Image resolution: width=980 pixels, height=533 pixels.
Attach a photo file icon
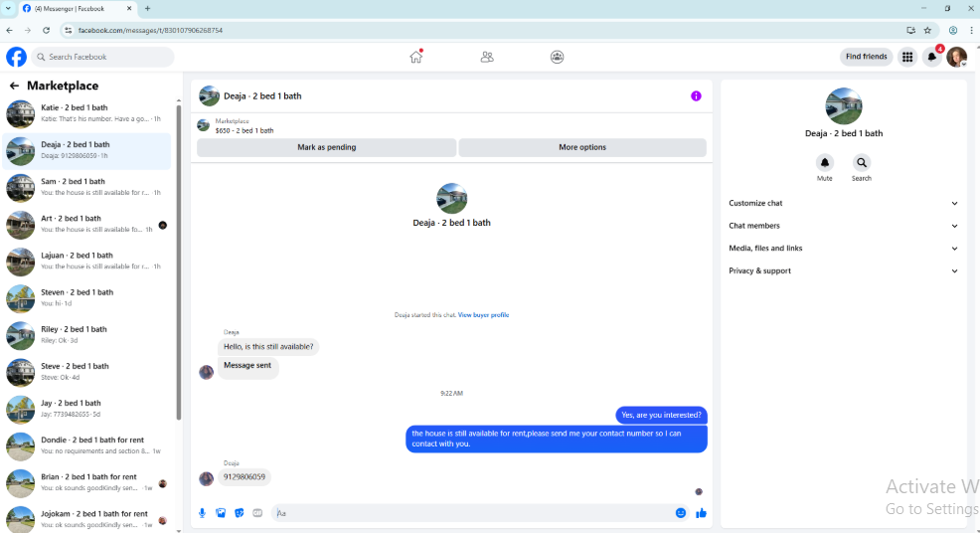point(221,513)
